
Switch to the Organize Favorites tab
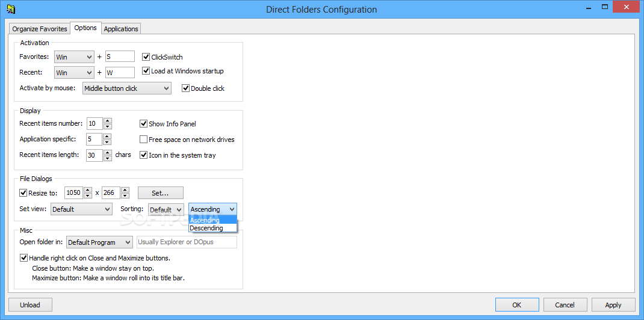40,29
